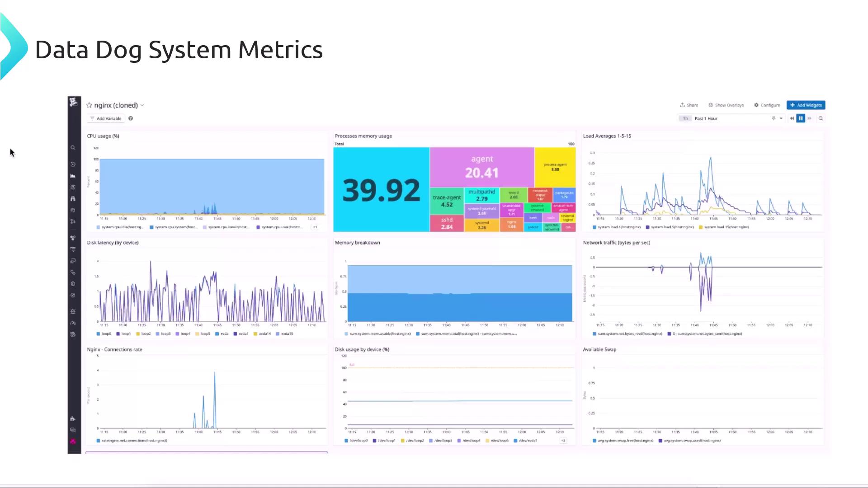The width and height of the screenshot is (868, 488).
Task: Favorite the nginx (cloned) dashboard star
Action: coord(89,105)
